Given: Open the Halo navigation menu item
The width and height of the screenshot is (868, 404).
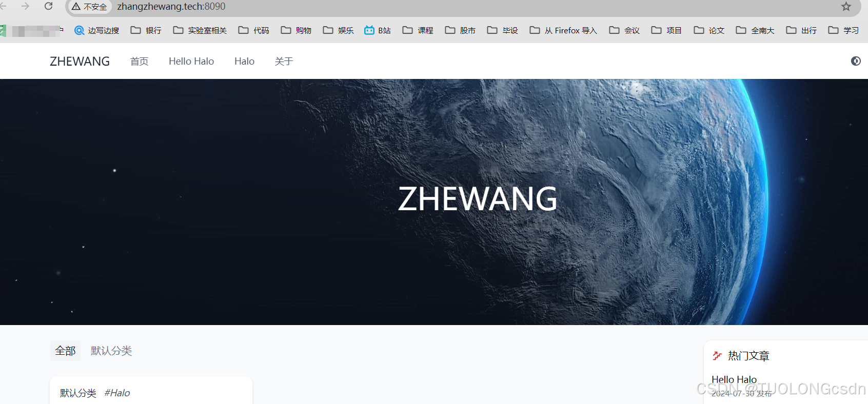Looking at the screenshot, I should 244,61.
